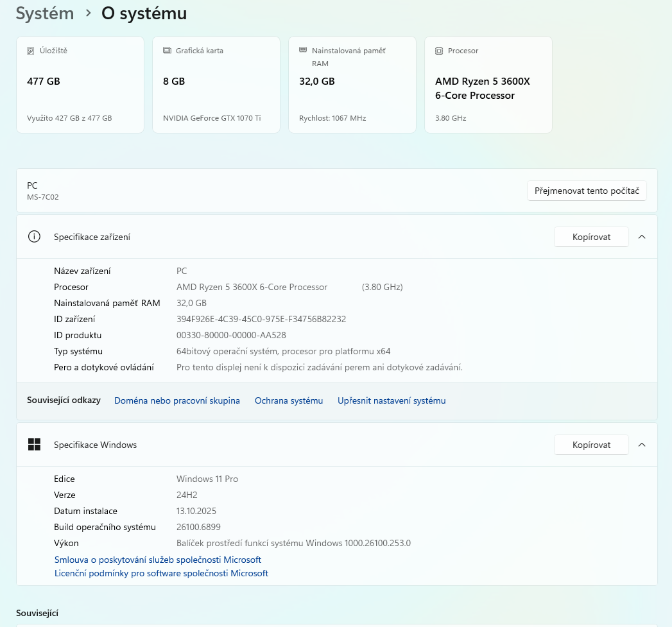The image size is (672, 627).
Task: Collapse the Specifikace Windows section chevron
Action: pyautogui.click(x=642, y=445)
